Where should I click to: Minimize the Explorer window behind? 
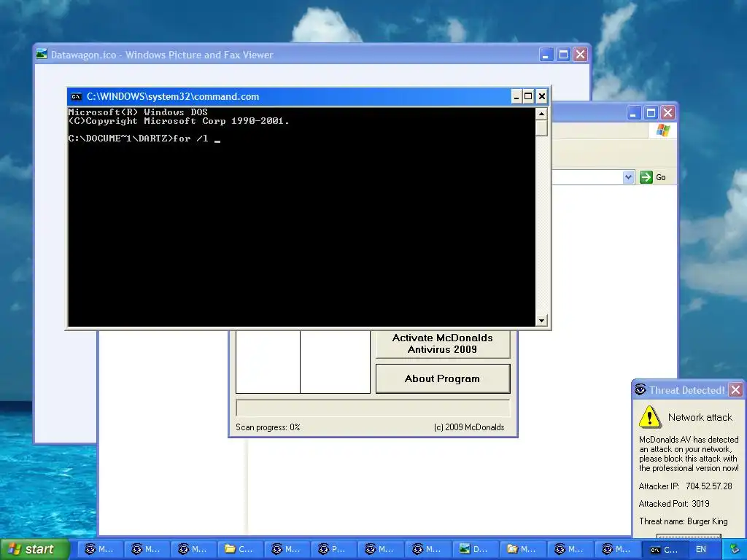634,113
